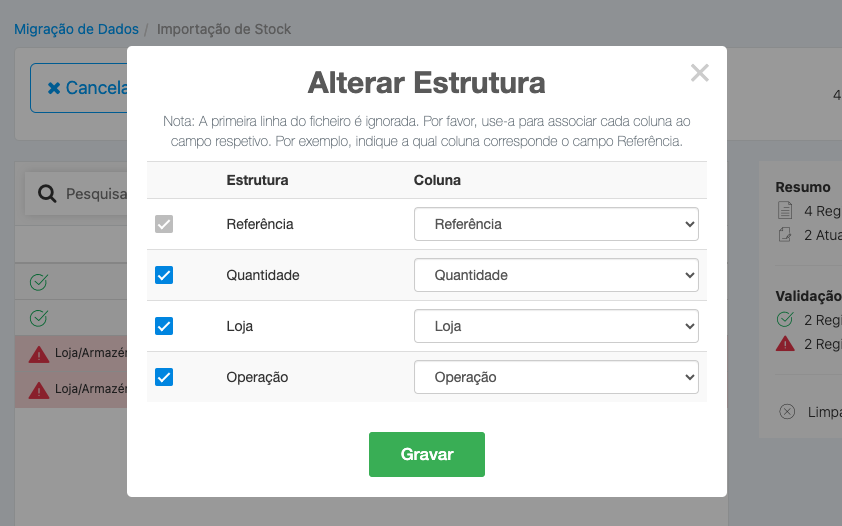Click the red error triangle under Validação

[785, 344]
